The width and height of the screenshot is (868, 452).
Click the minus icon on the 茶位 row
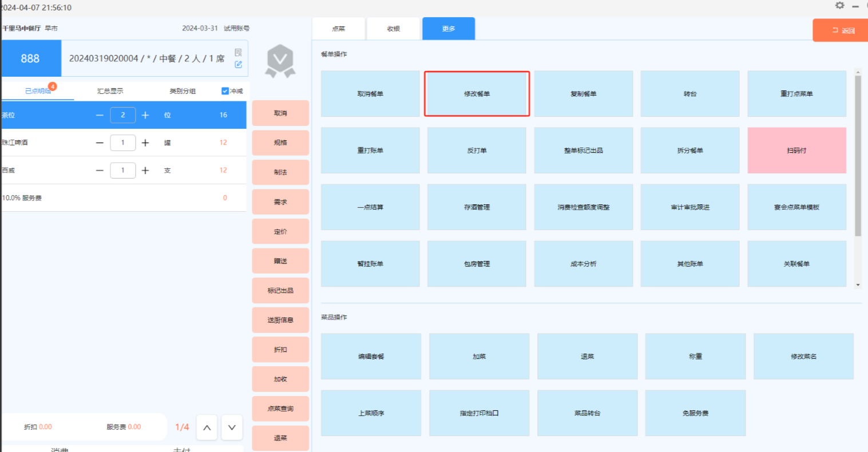point(100,115)
